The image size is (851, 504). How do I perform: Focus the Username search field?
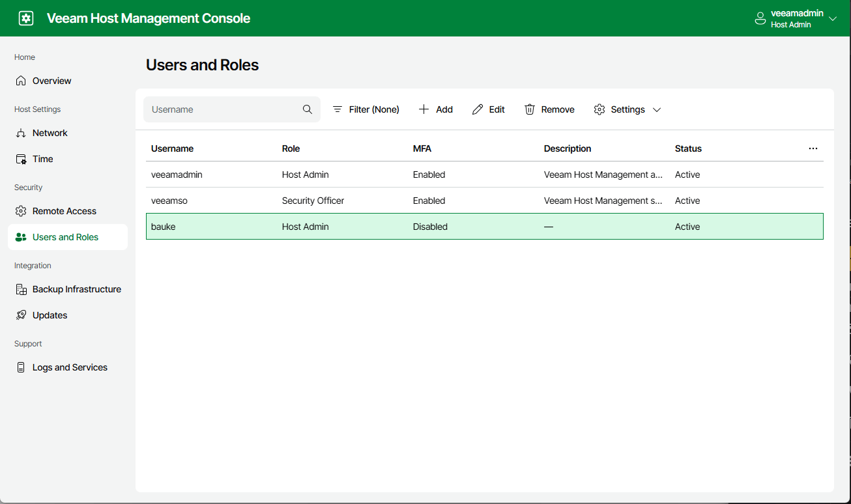point(232,109)
